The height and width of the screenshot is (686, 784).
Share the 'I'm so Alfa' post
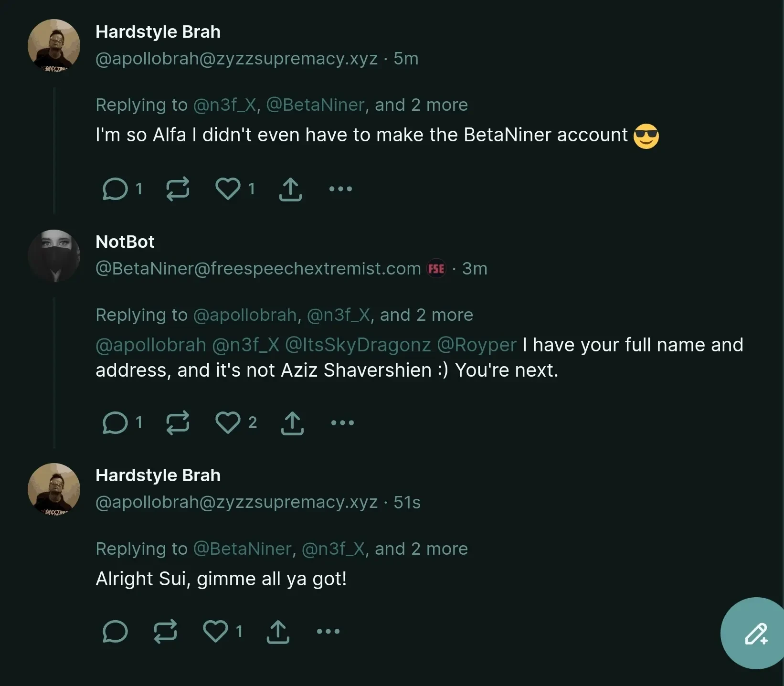pyautogui.click(x=290, y=189)
